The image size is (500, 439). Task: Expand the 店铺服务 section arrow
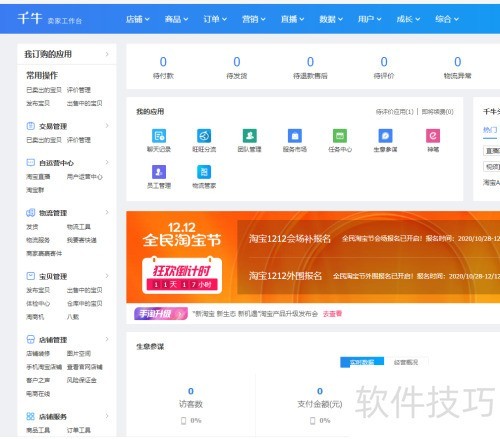pos(107,416)
